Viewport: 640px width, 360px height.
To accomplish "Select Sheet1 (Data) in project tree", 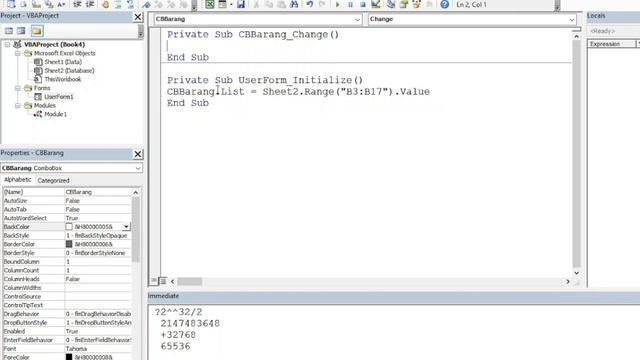I will tap(63, 62).
